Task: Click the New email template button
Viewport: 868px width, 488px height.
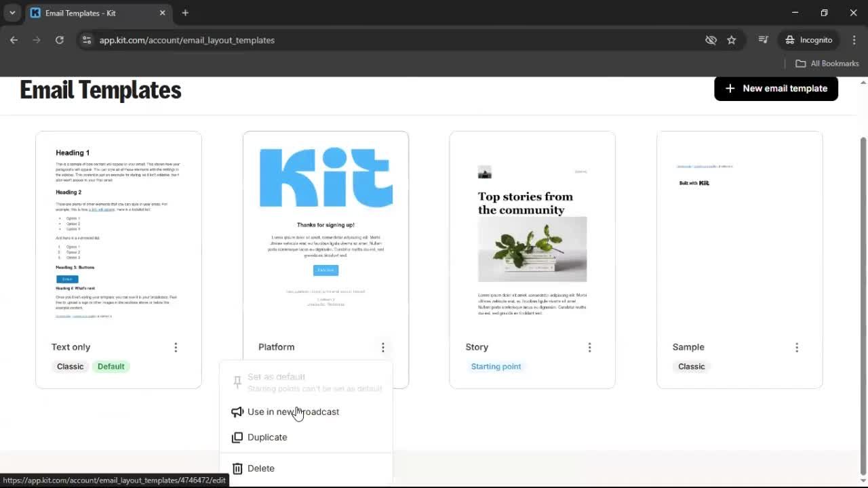Action: point(776,88)
